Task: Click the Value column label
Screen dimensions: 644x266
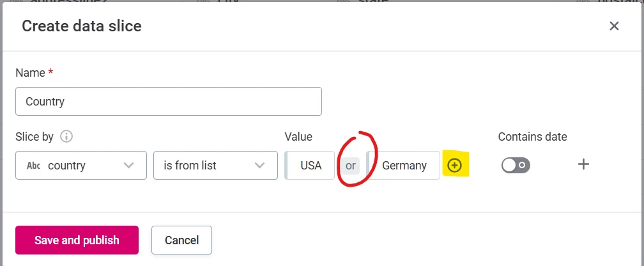Action: click(298, 137)
